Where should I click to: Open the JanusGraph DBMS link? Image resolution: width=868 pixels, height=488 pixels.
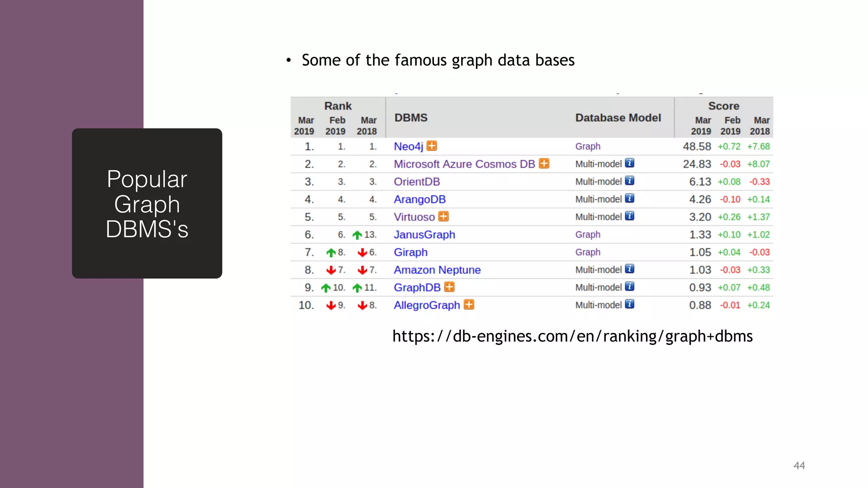pos(424,235)
